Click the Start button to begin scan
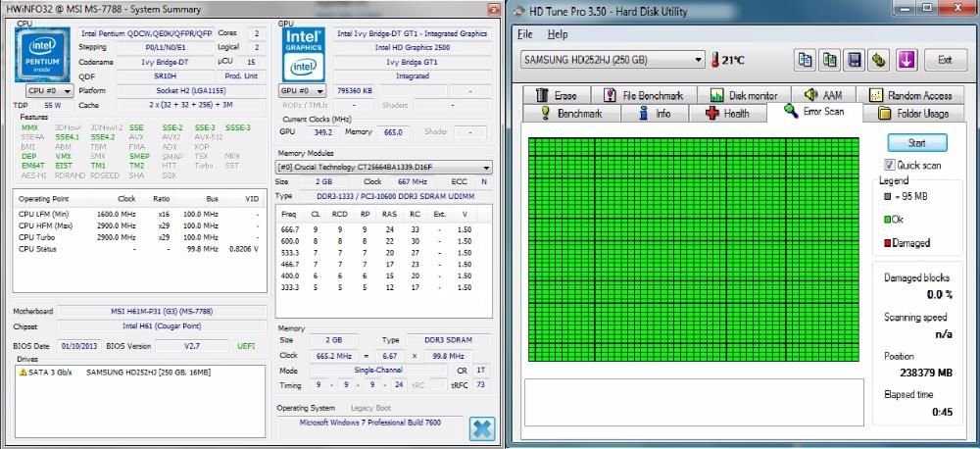 917,143
